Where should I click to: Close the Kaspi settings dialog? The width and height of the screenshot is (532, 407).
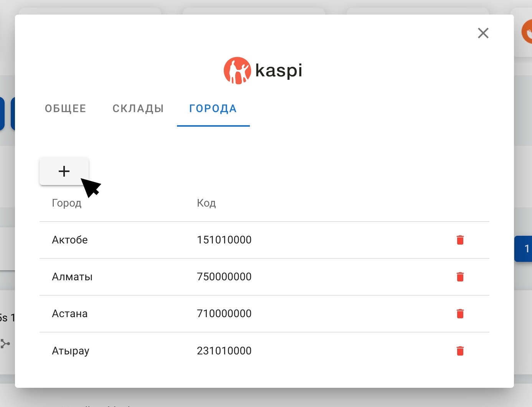(x=483, y=33)
